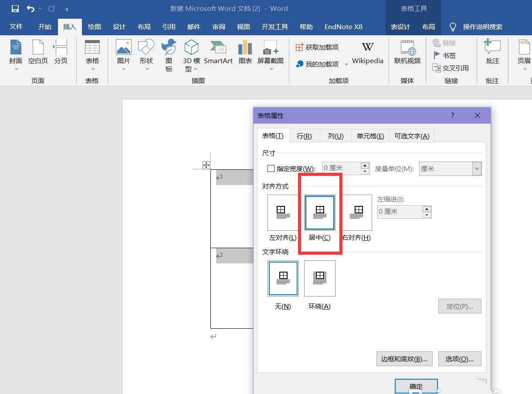
Task: Open the 文件 File menu
Action: pyautogui.click(x=16, y=27)
